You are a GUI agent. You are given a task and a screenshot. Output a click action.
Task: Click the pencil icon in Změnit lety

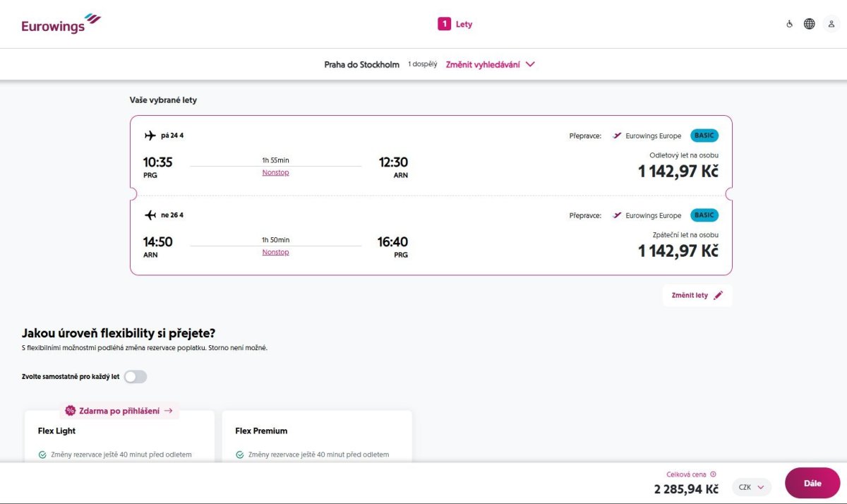(x=718, y=296)
